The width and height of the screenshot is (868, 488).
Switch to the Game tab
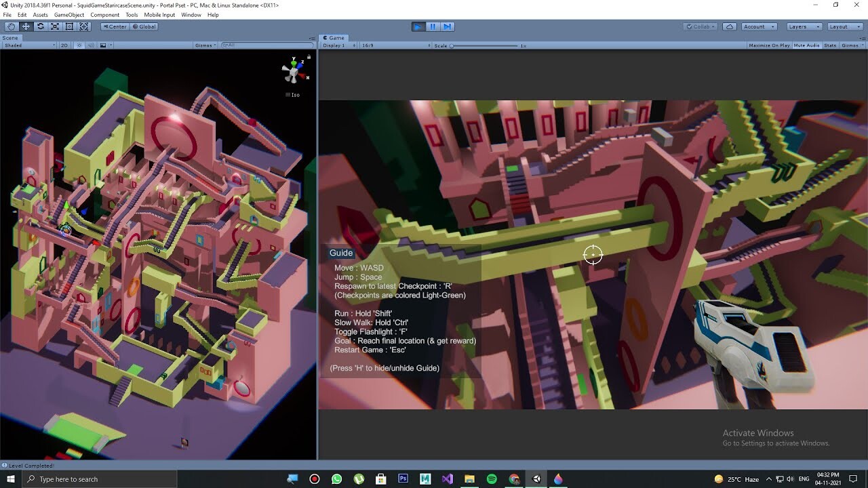pos(334,38)
